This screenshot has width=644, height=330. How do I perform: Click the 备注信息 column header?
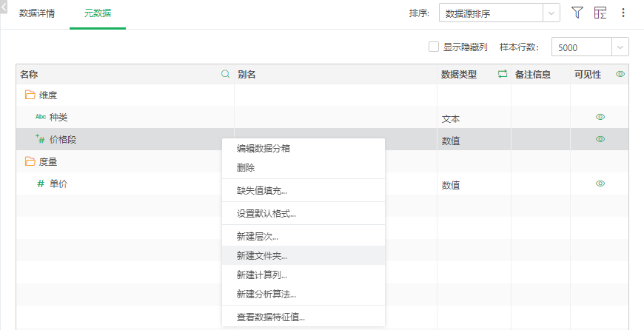[x=540, y=74]
